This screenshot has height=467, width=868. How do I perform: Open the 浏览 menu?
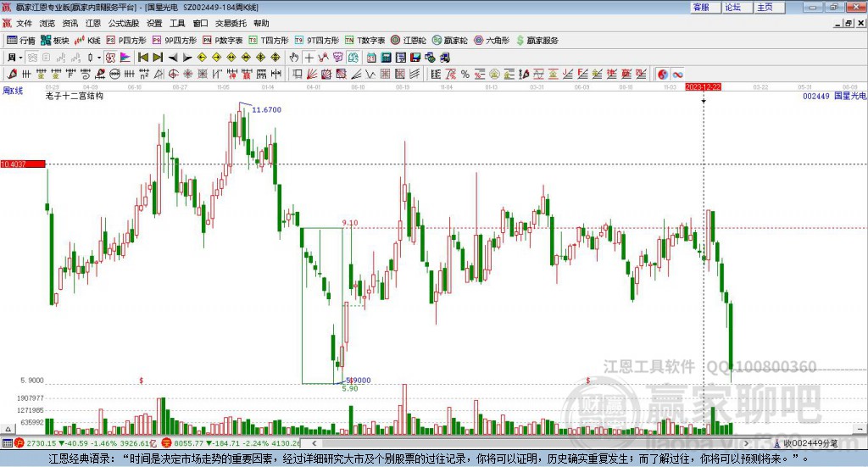click(x=47, y=23)
